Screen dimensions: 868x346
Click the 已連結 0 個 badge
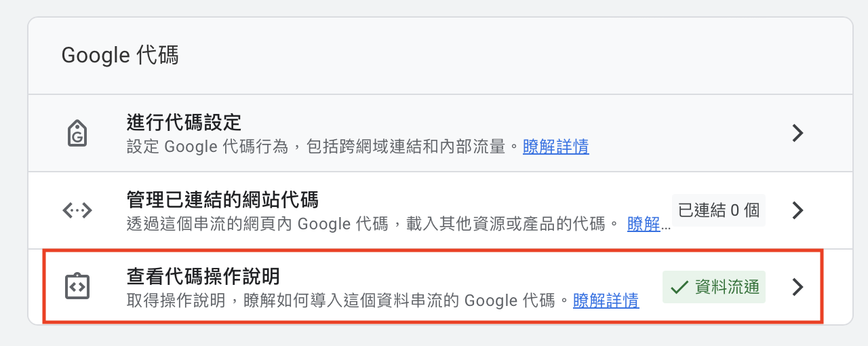pos(719,210)
